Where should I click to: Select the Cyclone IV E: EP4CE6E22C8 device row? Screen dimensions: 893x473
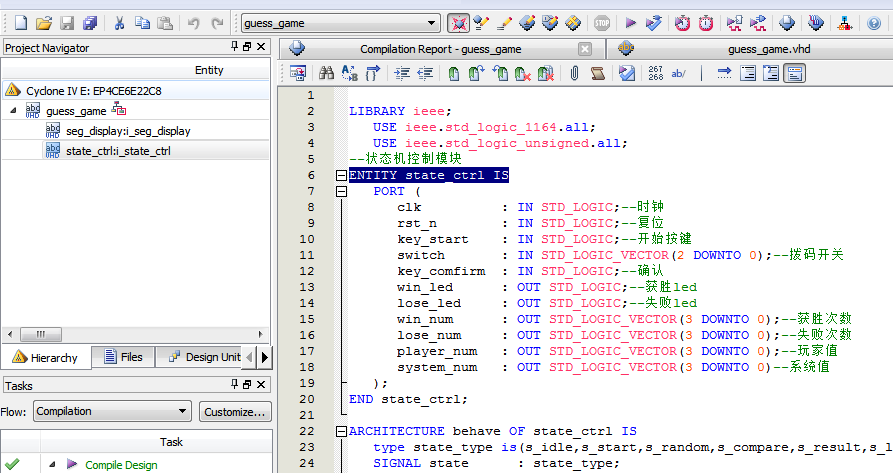tap(136, 91)
